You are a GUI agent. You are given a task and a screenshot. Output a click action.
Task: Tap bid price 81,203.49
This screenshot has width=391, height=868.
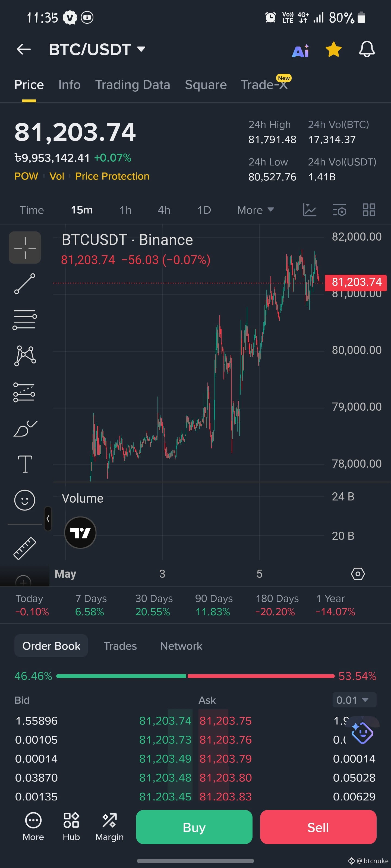[165, 758]
